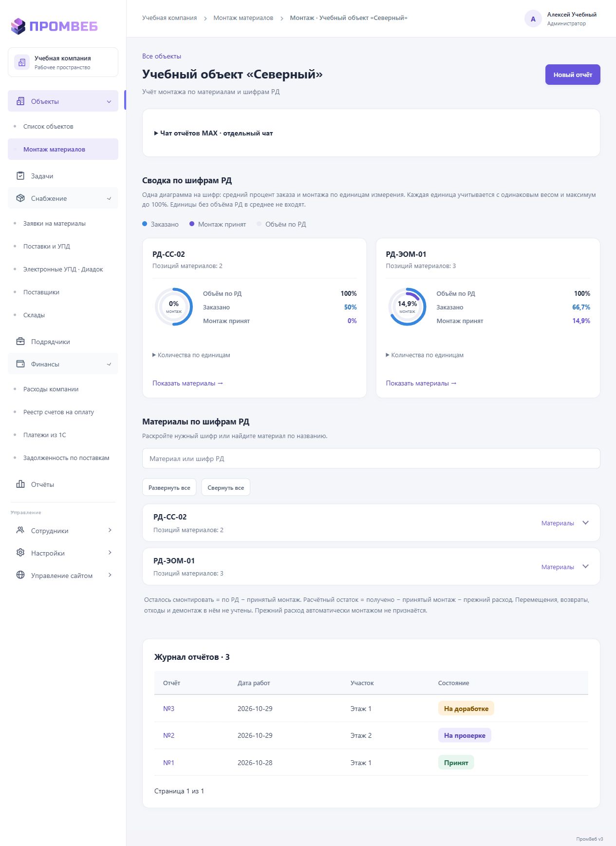Image resolution: width=616 pixels, height=846 pixels.
Task: Click the Управление сайтом globe icon
Action: (x=20, y=575)
